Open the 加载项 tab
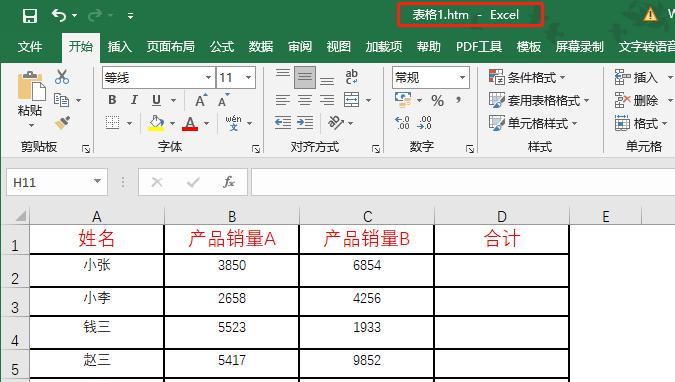The width and height of the screenshot is (675, 382). pyautogui.click(x=384, y=47)
